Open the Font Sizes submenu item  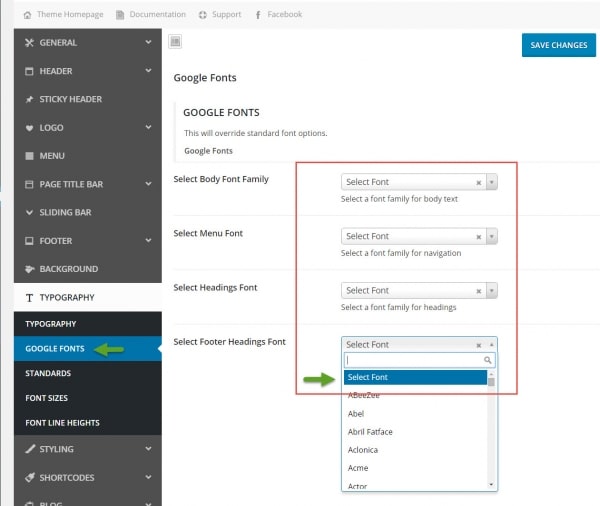(x=88, y=398)
